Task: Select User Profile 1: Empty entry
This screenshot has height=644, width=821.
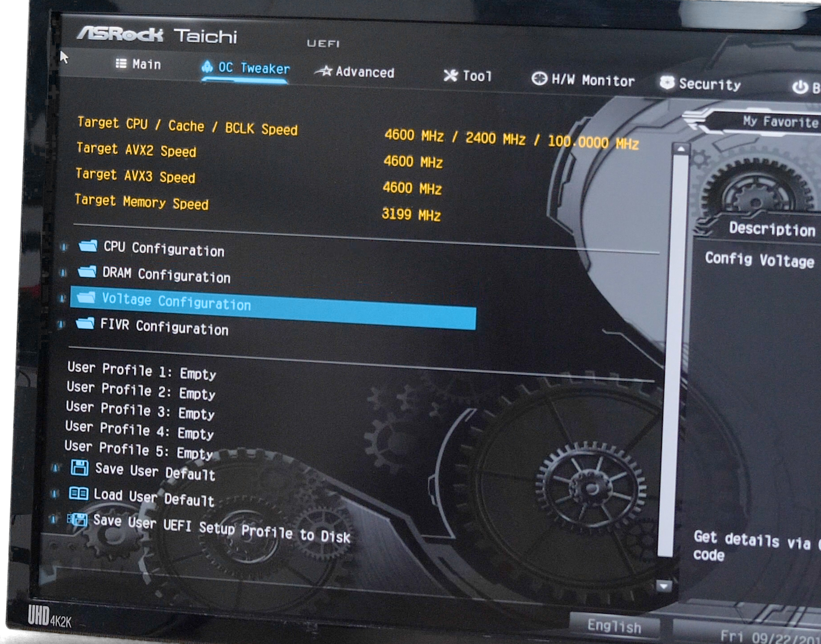Action: [x=141, y=371]
